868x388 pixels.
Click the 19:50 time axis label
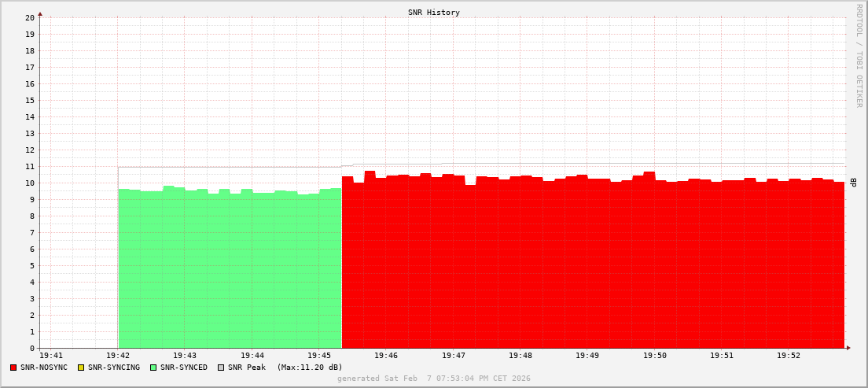tap(655, 356)
